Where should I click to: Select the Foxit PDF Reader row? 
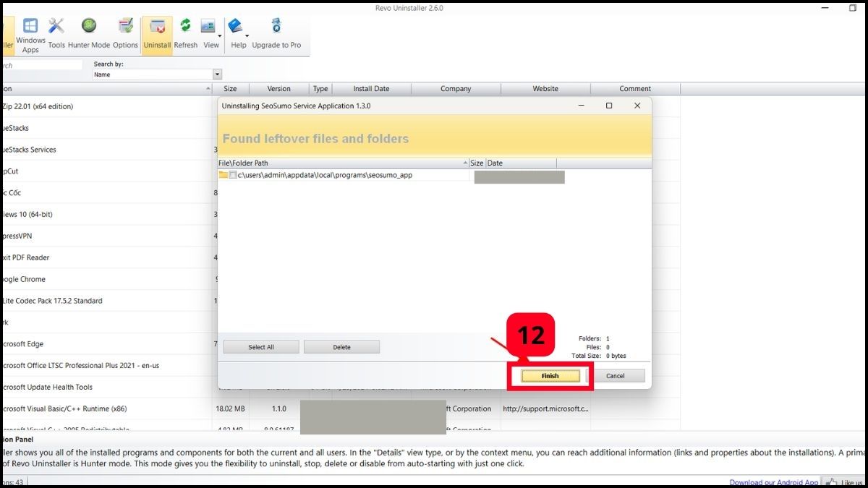click(106, 257)
